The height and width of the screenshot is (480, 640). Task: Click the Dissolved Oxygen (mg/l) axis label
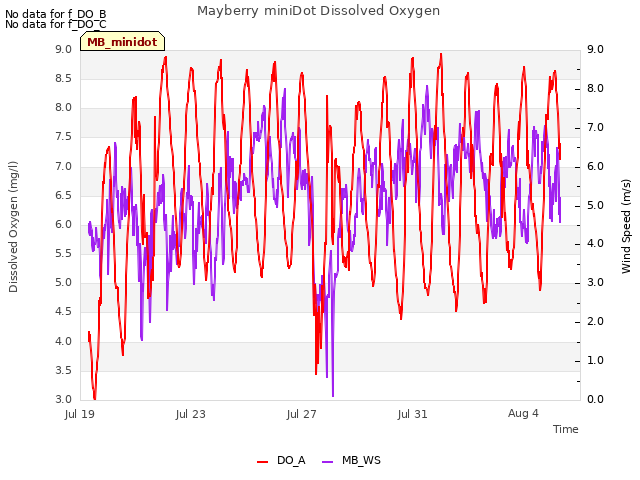[x=13, y=227]
